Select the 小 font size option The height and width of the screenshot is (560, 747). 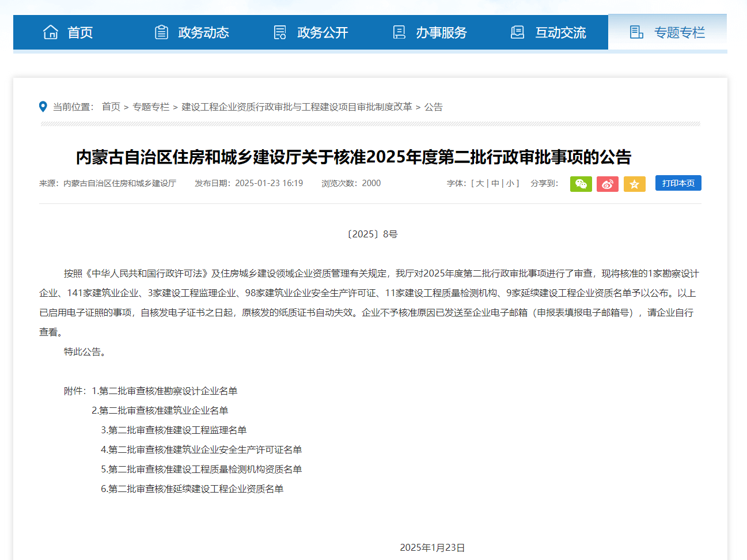509,183
